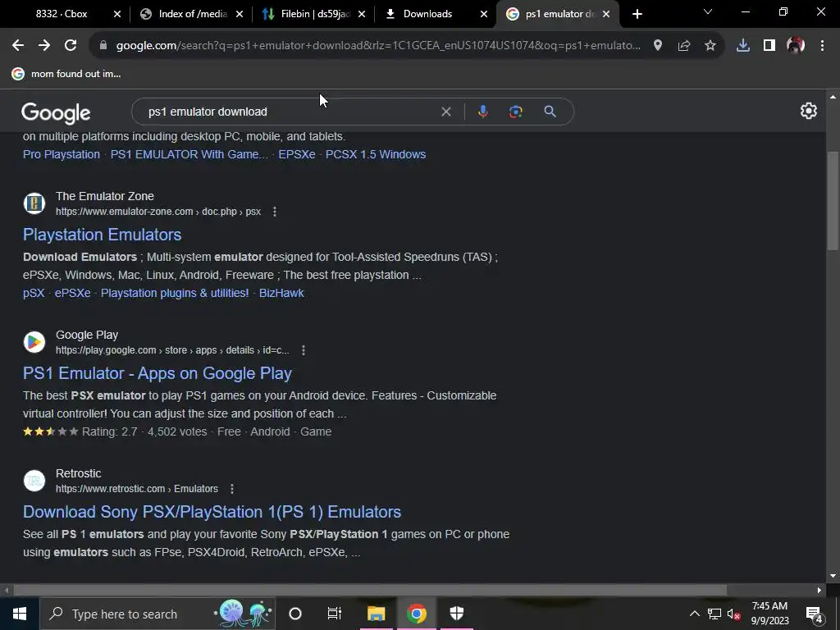Open Chrome downloads tray icon
Screen dimensions: 840x630
pos(742,46)
